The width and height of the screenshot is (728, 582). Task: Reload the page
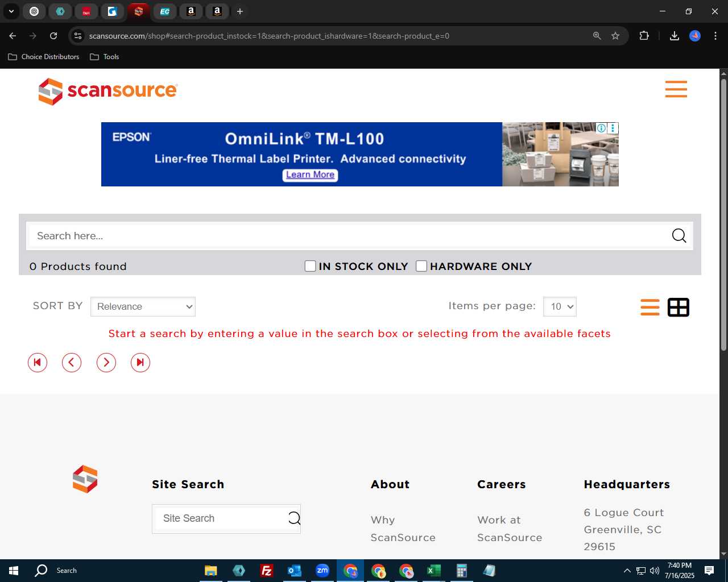pos(53,36)
